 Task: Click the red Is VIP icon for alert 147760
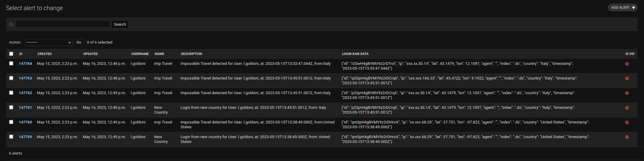point(627,122)
